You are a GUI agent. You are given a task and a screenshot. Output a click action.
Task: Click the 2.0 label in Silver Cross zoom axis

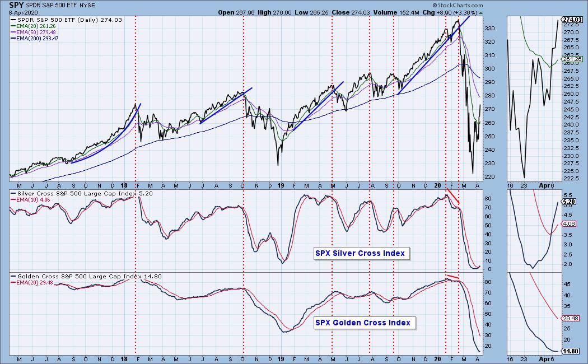[568, 264]
